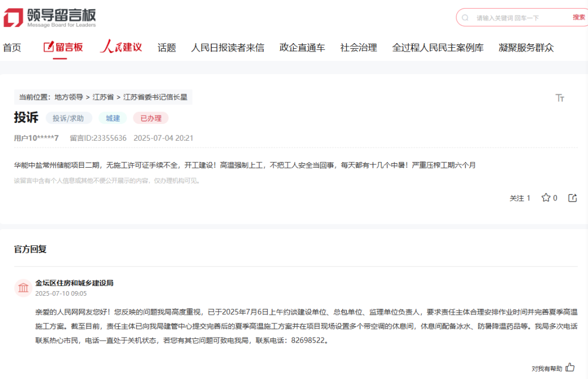Open 社会治理 menu item
588x379 pixels.
[x=358, y=48]
